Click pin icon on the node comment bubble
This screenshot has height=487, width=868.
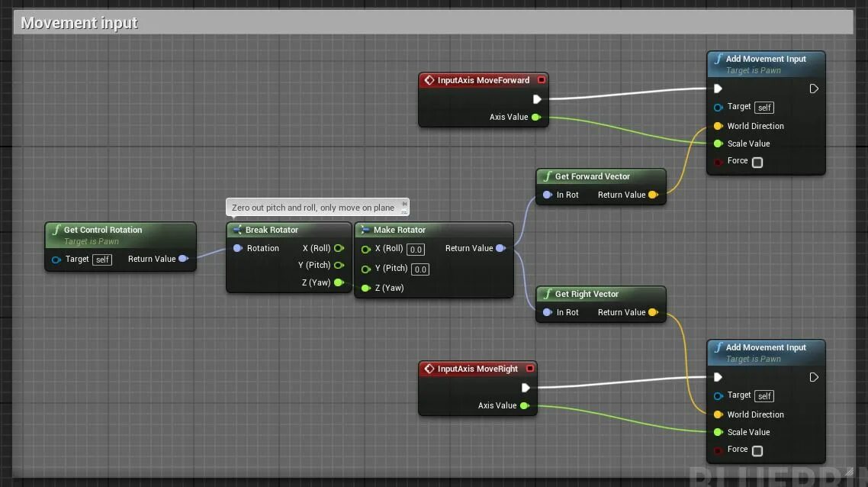click(x=404, y=204)
